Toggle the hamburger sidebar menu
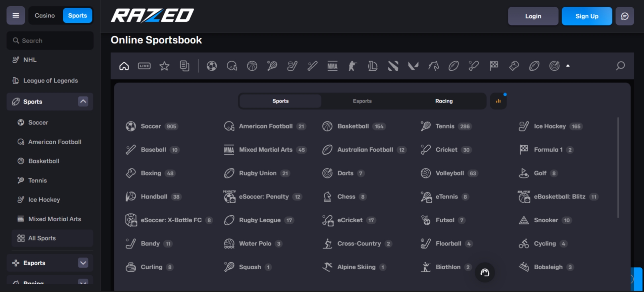644x292 pixels. click(16, 16)
